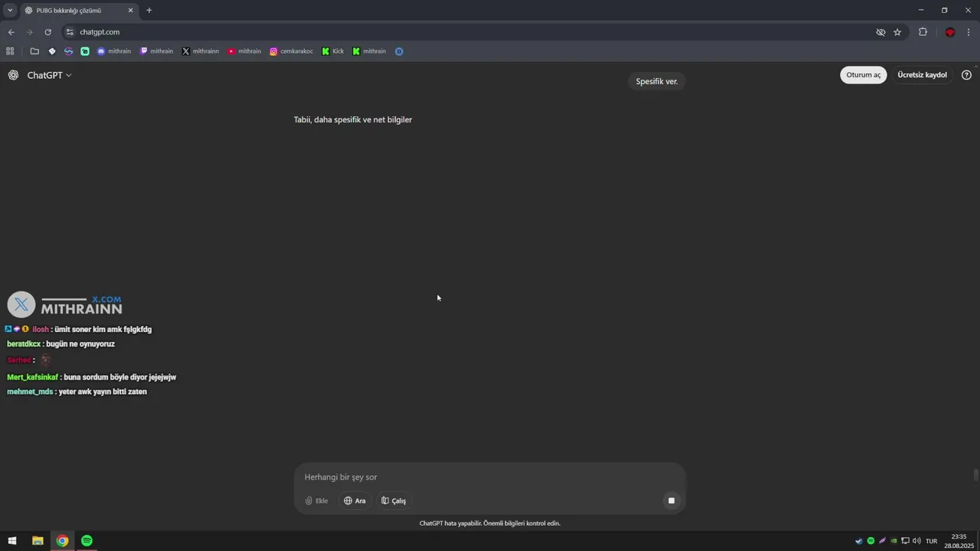This screenshot has height=551, width=980.
Task: Click the page scrollbar thumb
Action: click(x=976, y=475)
